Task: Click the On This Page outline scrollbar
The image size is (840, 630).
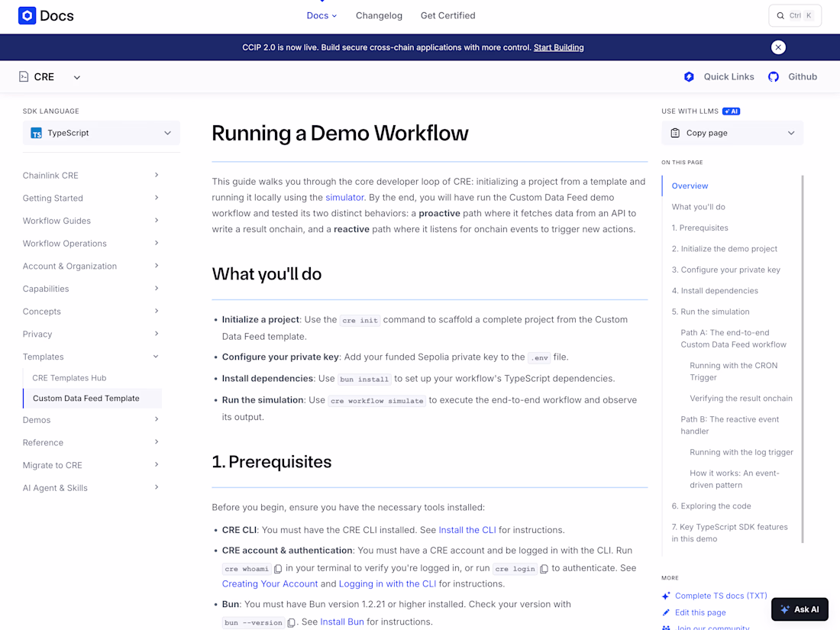Action: [x=803, y=359]
